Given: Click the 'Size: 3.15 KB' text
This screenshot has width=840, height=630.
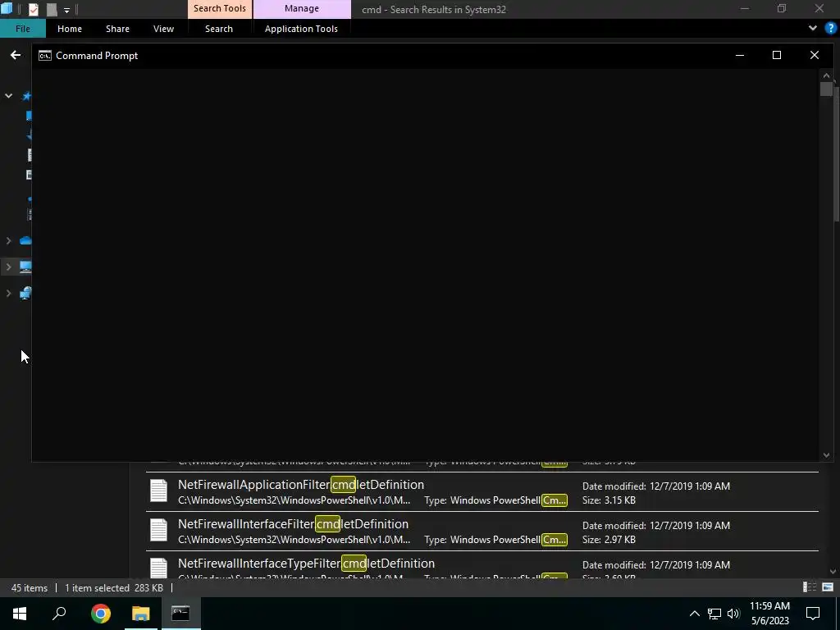Looking at the screenshot, I should (609, 500).
